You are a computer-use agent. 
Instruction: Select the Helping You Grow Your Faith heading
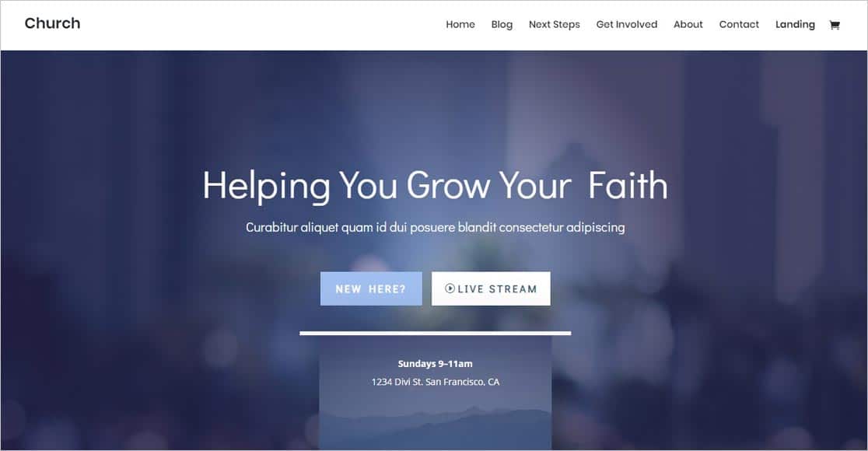click(x=435, y=185)
